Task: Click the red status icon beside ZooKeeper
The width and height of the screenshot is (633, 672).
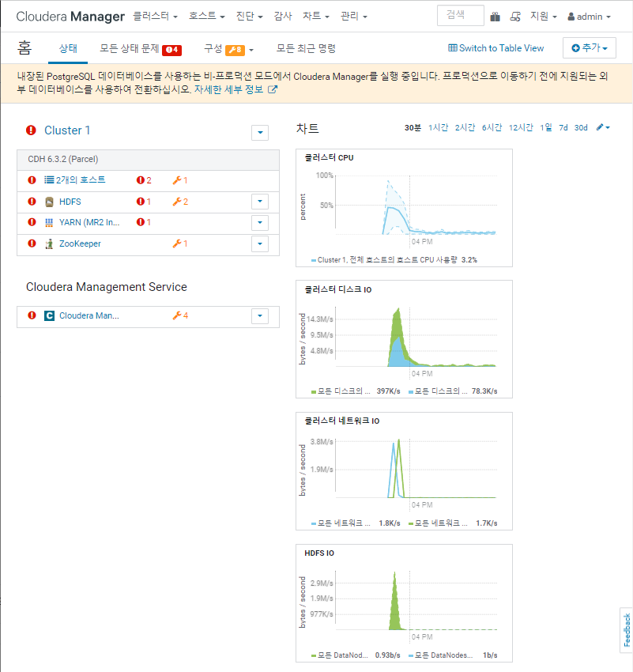Action: pos(32,244)
